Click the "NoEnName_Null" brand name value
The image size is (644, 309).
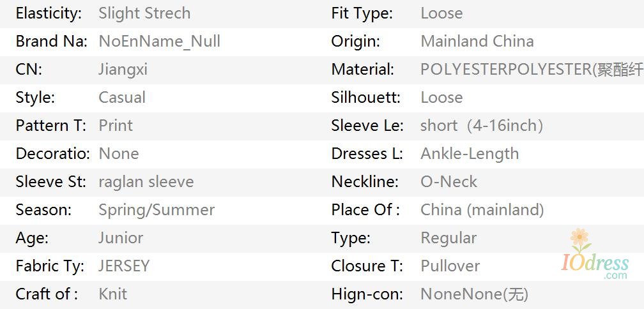(x=159, y=41)
